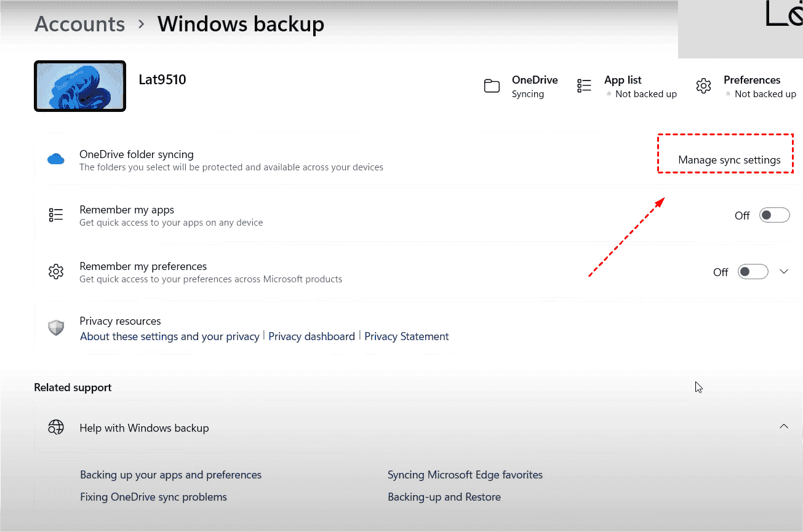This screenshot has height=532, width=803.
Task: Click the Help with Windows backup globe icon
Action: click(56, 427)
